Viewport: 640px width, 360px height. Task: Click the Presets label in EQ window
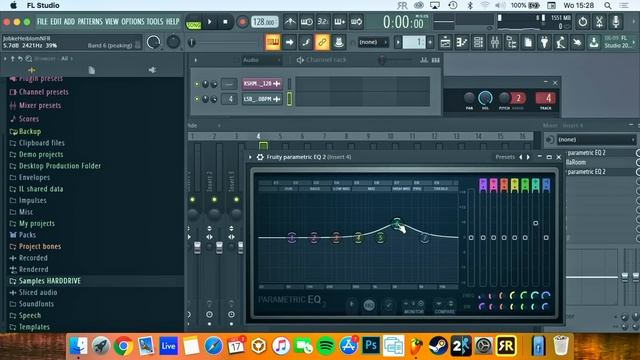(x=505, y=157)
